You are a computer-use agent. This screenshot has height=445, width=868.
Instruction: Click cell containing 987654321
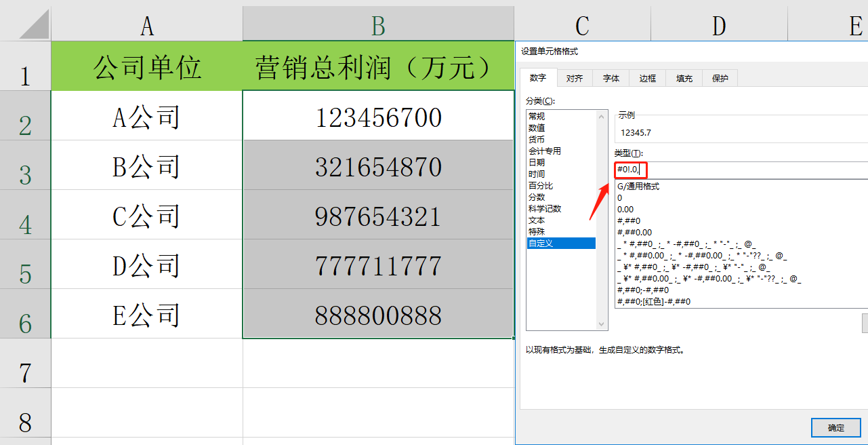click(x=378, y=214)
